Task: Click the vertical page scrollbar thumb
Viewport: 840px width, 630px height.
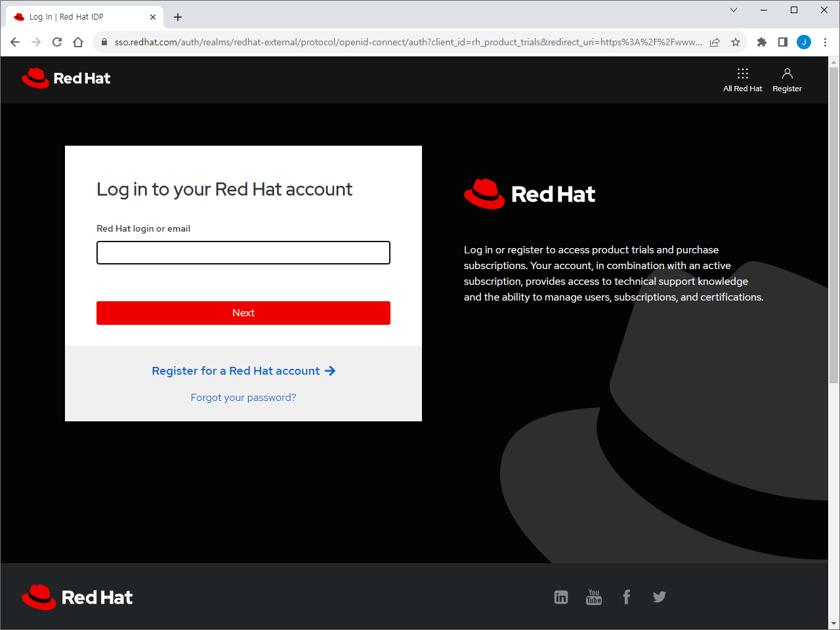Action: [833, 225]
